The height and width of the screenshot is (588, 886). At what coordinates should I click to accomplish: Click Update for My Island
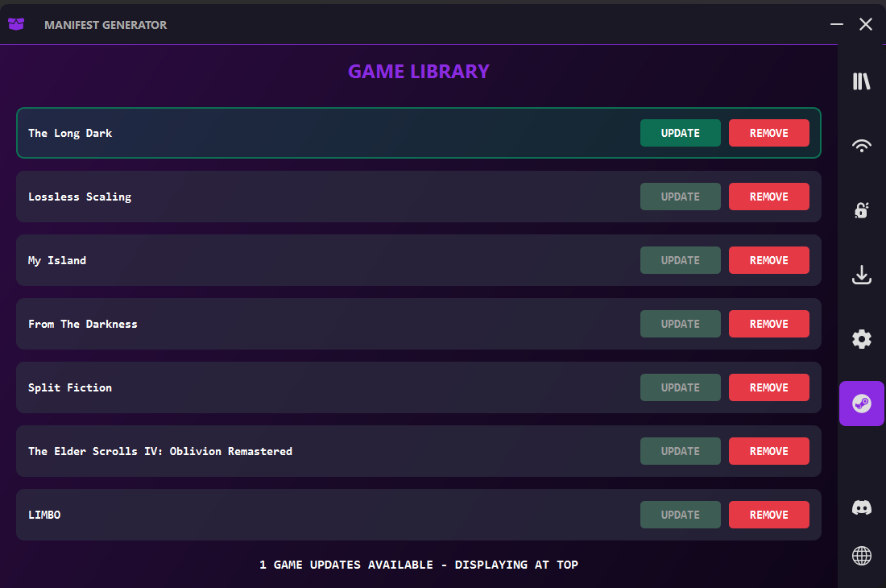(680, 260)
